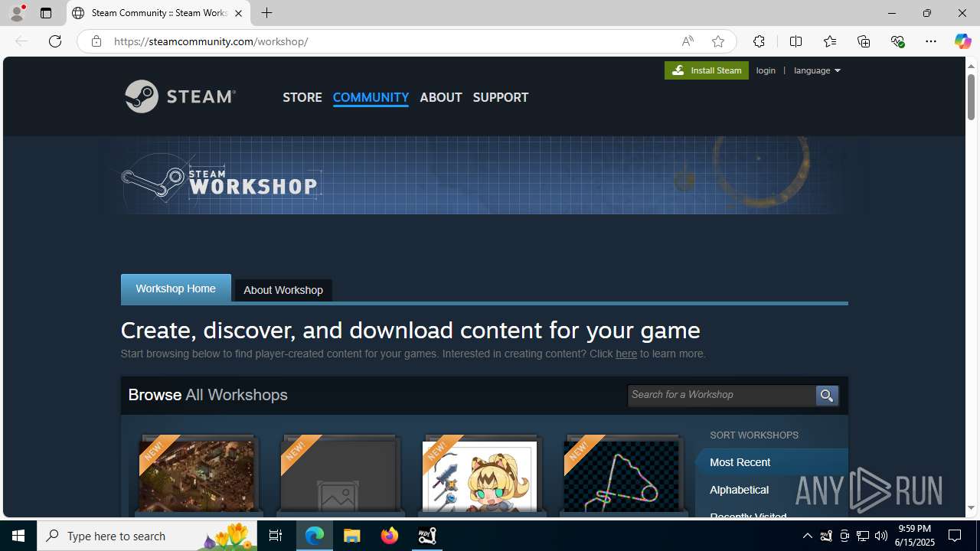Open a new browser tab
Viewport: 980px width, 551px height.
266,13
